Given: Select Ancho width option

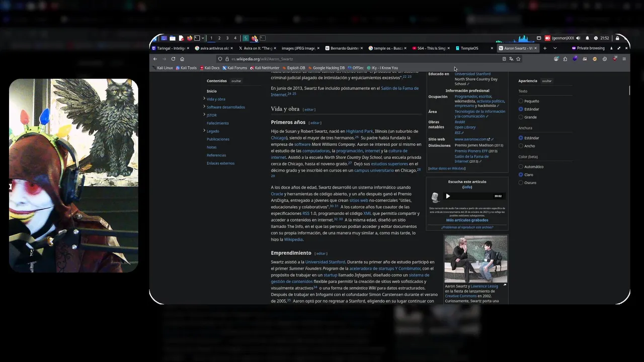Looking at the screenshot, I should click(521, 146).
